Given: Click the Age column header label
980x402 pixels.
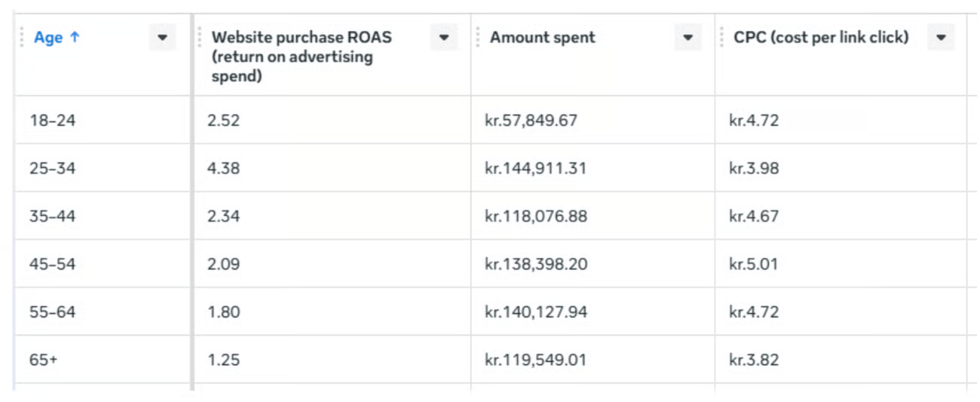Looking at the screenshot, I should click(48, 38).
